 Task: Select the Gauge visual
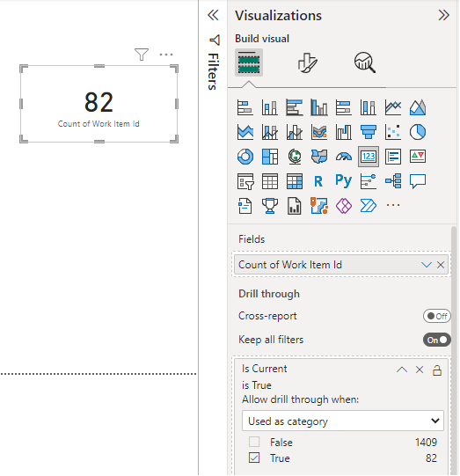coord(344,157)
